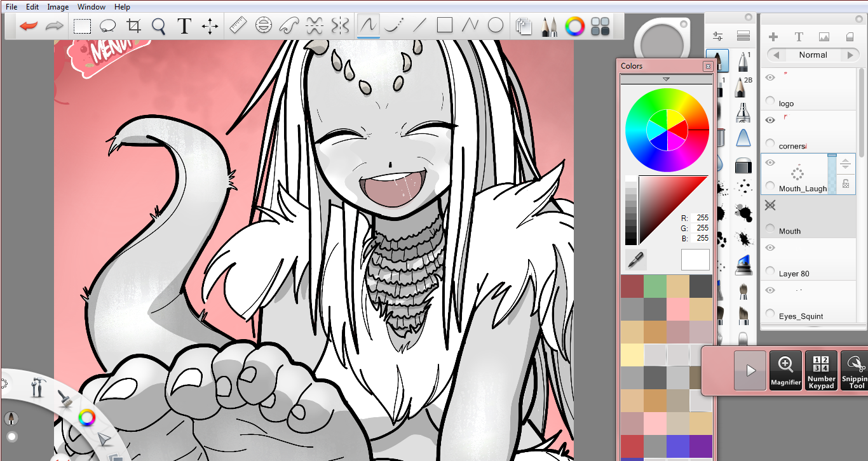The image size is (868, 461).
Task: Open the Window menu
Action: tap(92, 7)
